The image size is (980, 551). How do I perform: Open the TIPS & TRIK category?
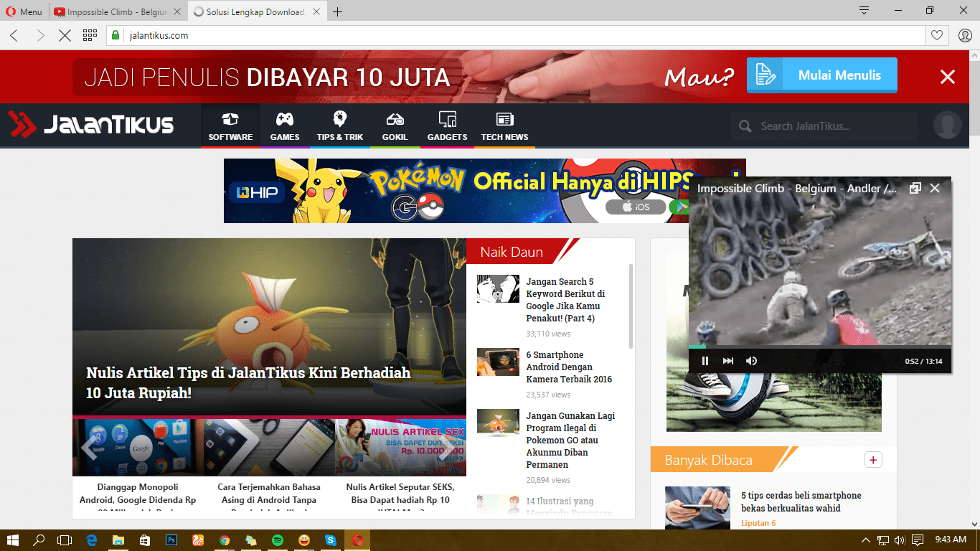340,126
